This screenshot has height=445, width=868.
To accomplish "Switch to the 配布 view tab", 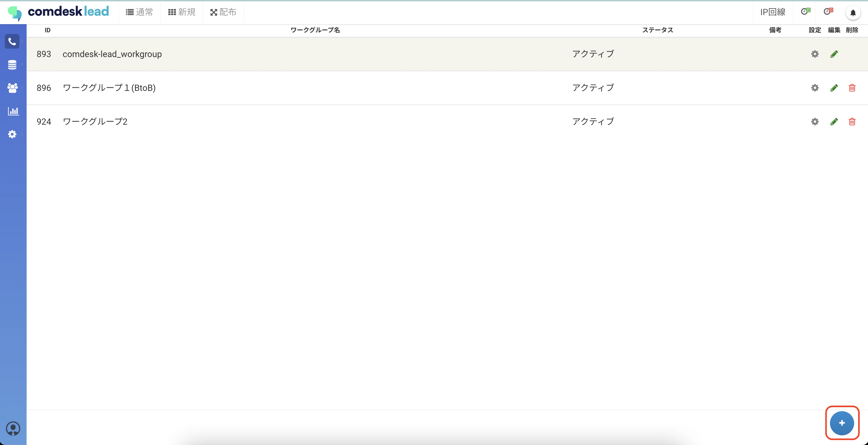I will click(x=223, y=12).
